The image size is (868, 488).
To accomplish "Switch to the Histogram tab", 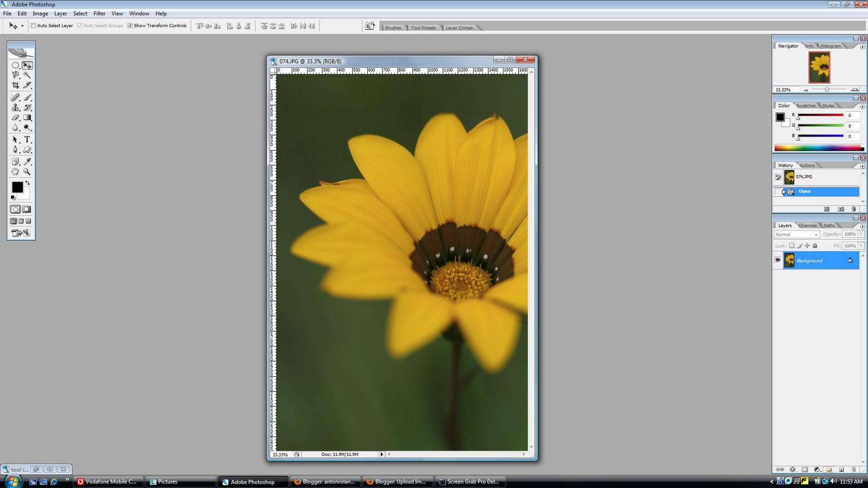I will point(830,46).
